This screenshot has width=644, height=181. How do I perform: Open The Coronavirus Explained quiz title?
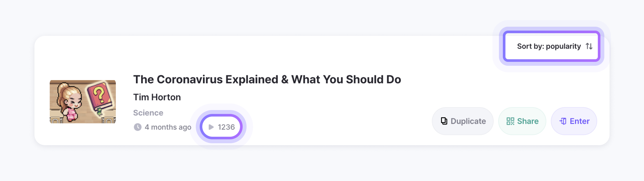(267, 79)
